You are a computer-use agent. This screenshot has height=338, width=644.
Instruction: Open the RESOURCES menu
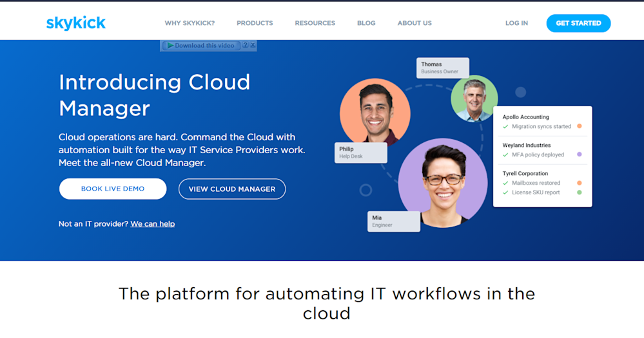point(315,23)
